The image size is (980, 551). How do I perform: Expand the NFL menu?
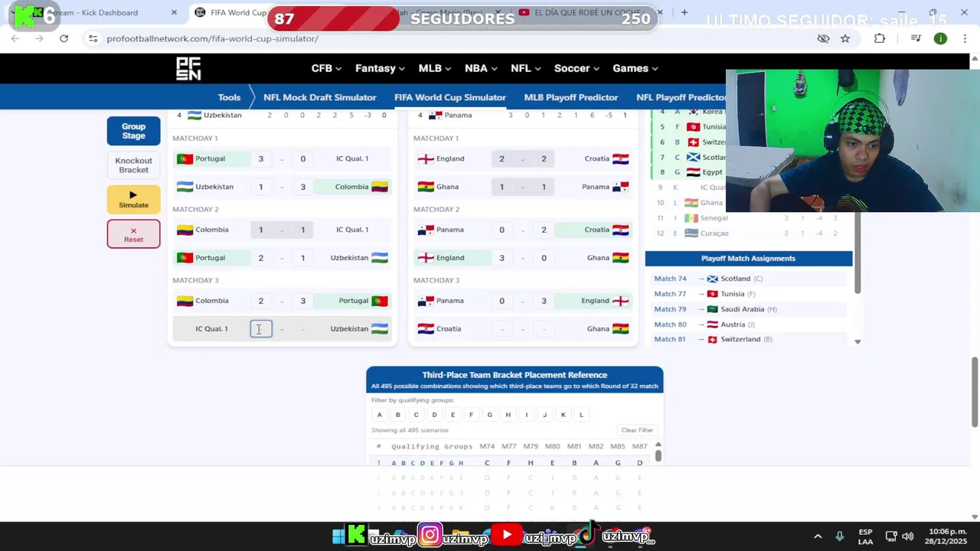(526, 68)
